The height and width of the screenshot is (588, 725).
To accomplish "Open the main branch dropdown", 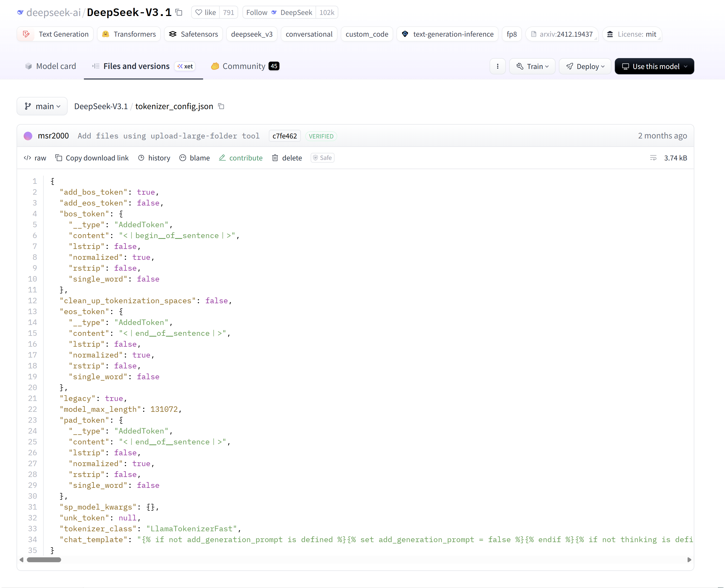I will [x=42, y=106].
